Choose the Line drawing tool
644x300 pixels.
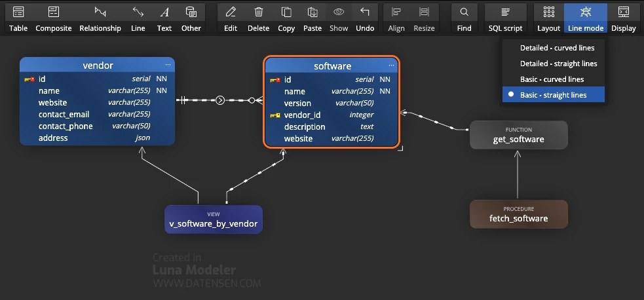(x=138, y=18)
